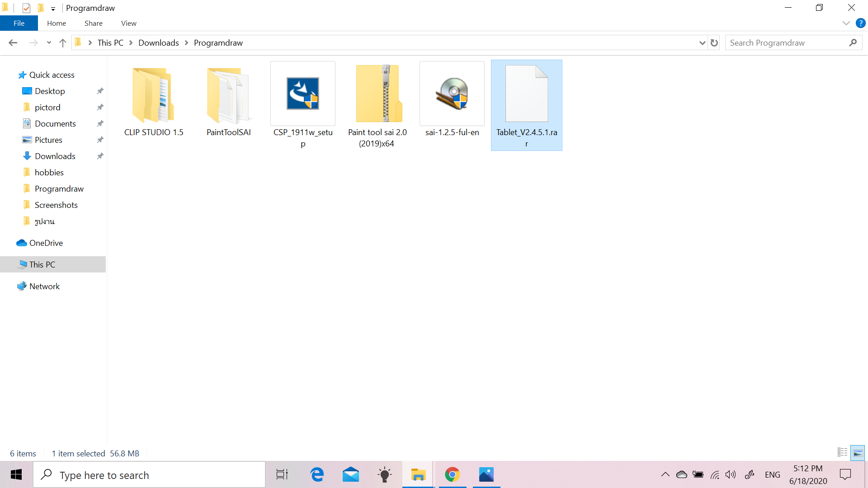Select the Tablet_V2.4.5.1.rar file
This screenshot has height=488, width=868.
[527, 105]
